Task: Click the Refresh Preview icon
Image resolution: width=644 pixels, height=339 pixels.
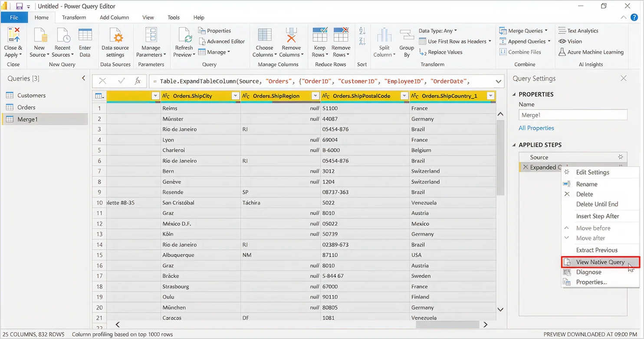Action: (184, 35)
